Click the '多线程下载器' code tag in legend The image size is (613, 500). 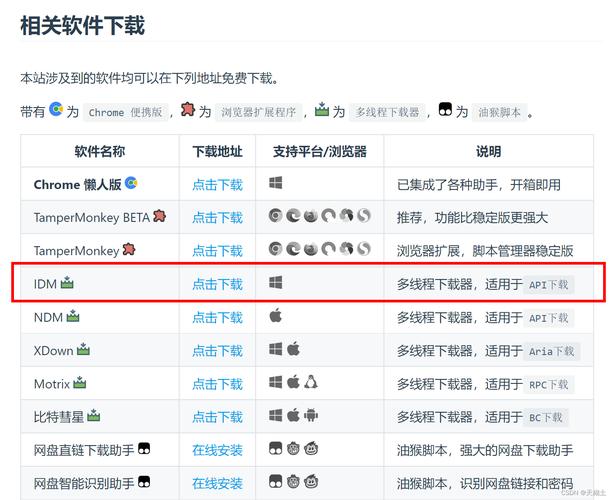(x=387, y=113)
